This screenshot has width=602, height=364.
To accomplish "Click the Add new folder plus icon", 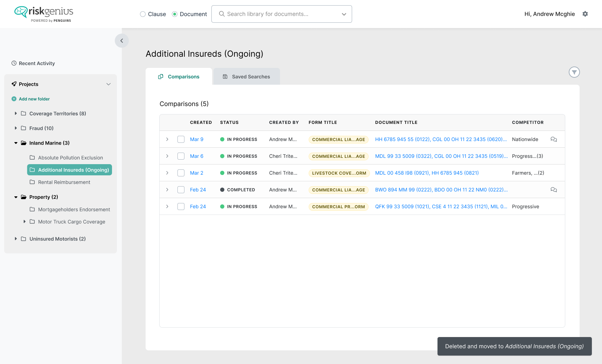I will click(x=14, y=99).
